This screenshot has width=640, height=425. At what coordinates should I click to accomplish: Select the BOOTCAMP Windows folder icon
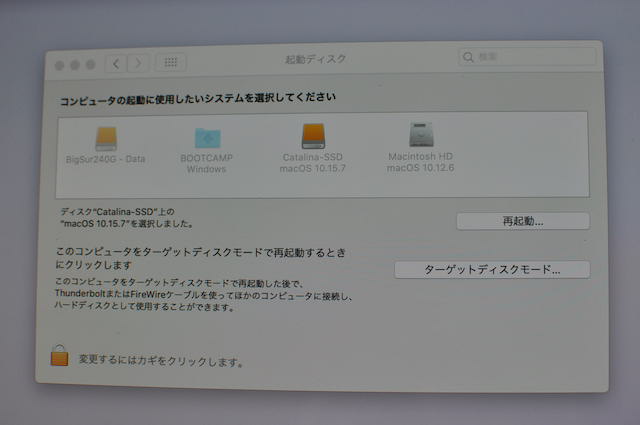[x=208, y=138]
